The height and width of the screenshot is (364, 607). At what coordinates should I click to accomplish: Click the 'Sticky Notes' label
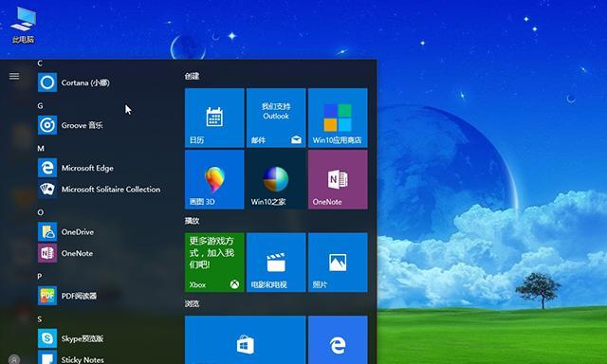click(x=83, y=360)
